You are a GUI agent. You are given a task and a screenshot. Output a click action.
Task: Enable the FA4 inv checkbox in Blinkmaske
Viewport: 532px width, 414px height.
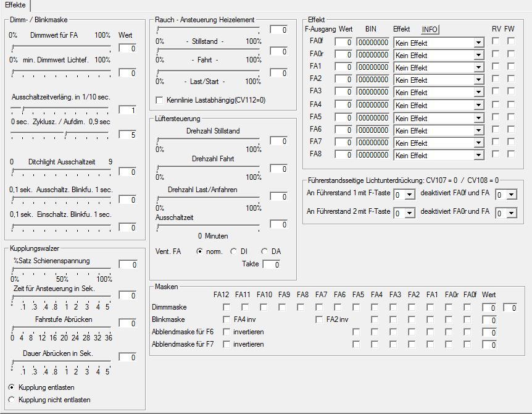coord(227,319)
